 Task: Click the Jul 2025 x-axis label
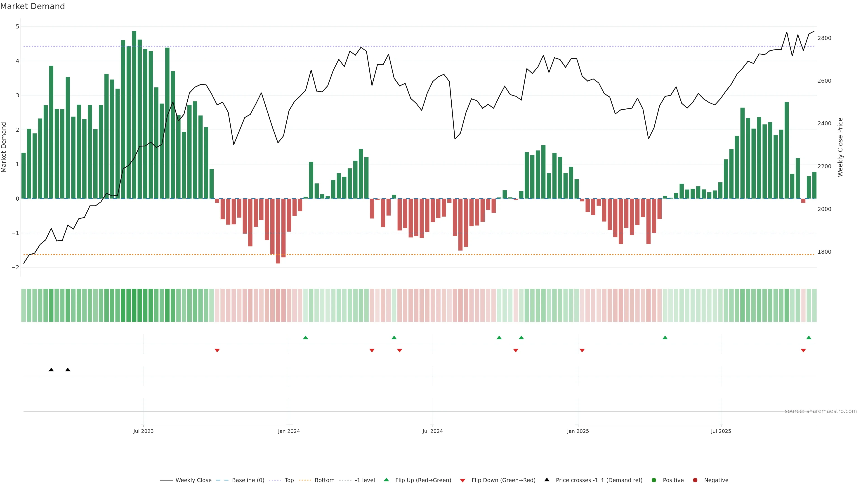[721, 431]
